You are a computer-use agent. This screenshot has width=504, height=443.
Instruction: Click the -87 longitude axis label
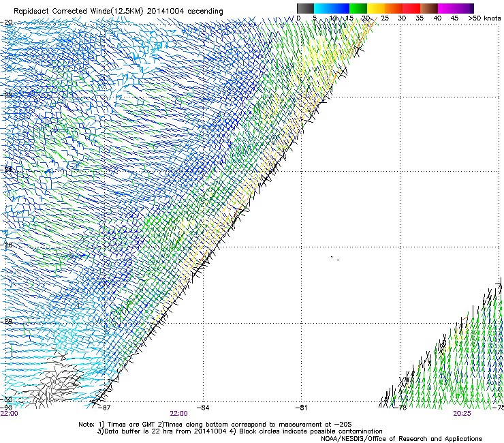[x=104, y=408]
